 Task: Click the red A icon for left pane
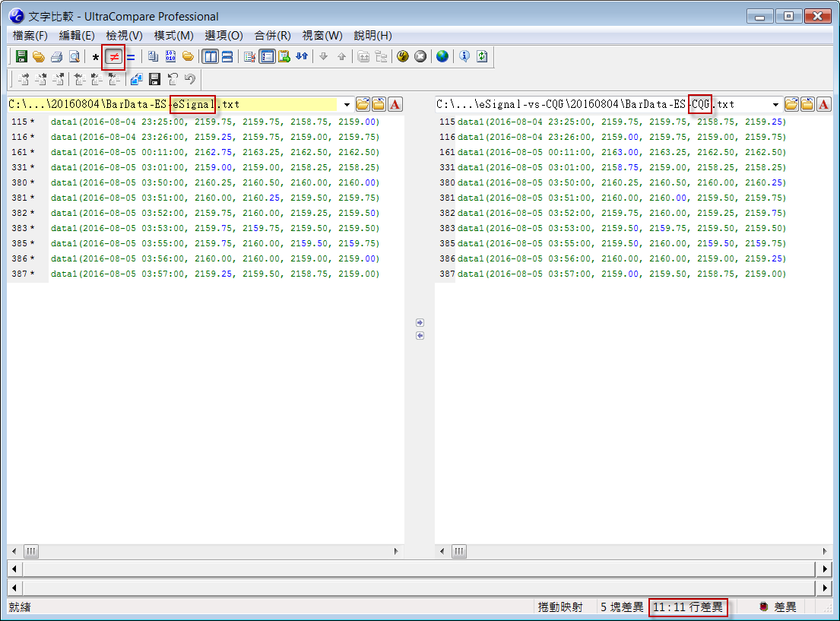(395, 104)
